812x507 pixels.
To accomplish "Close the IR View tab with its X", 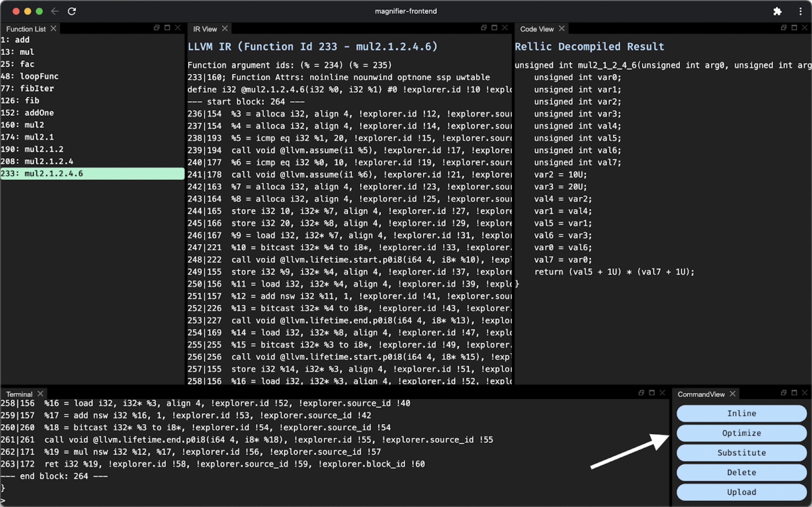I will pyautogui.click(x=225, y=29).
